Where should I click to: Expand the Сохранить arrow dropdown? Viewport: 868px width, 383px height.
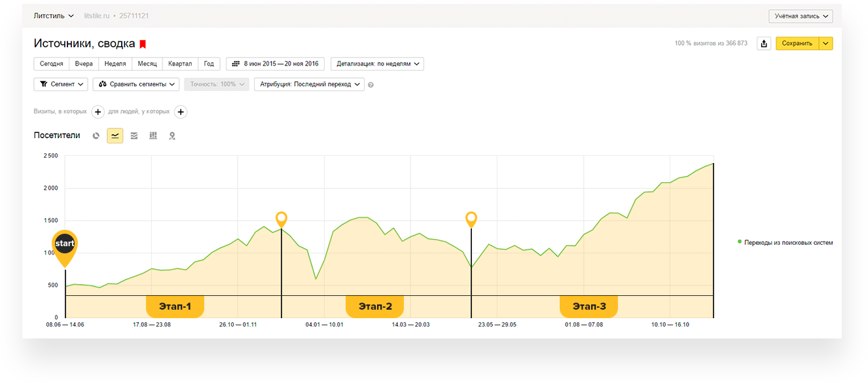[x=826, y=43]
